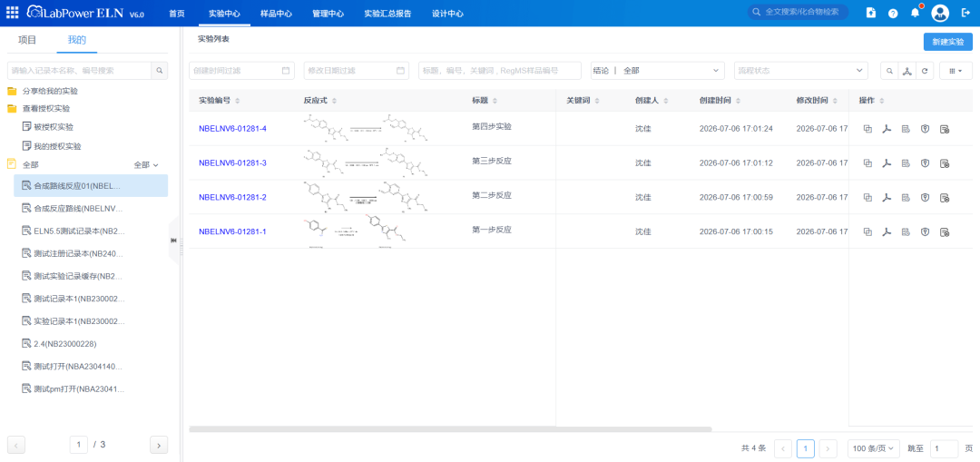The image size is (980, 462).
Task: Open the shield icon for NBELNV6-01281-2
Action: pyautogui.click(x=925, y=198)
